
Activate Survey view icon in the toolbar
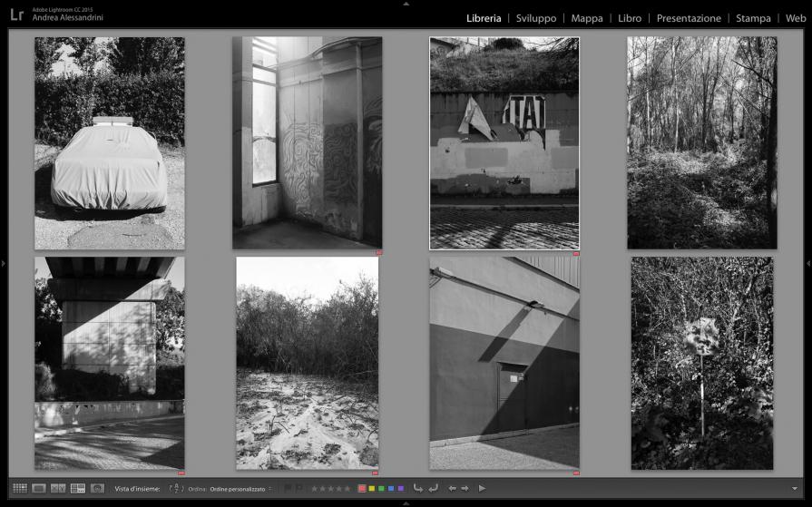(78, 488)
